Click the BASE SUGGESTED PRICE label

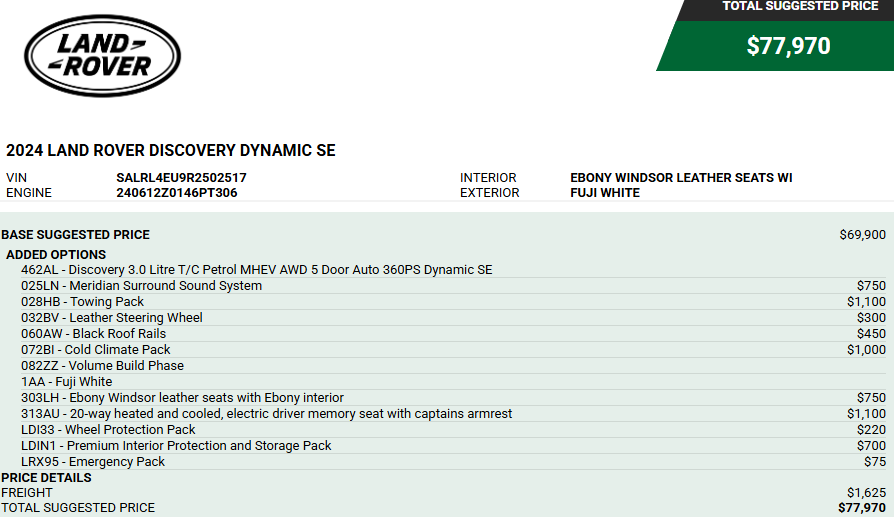pos(75,235)
